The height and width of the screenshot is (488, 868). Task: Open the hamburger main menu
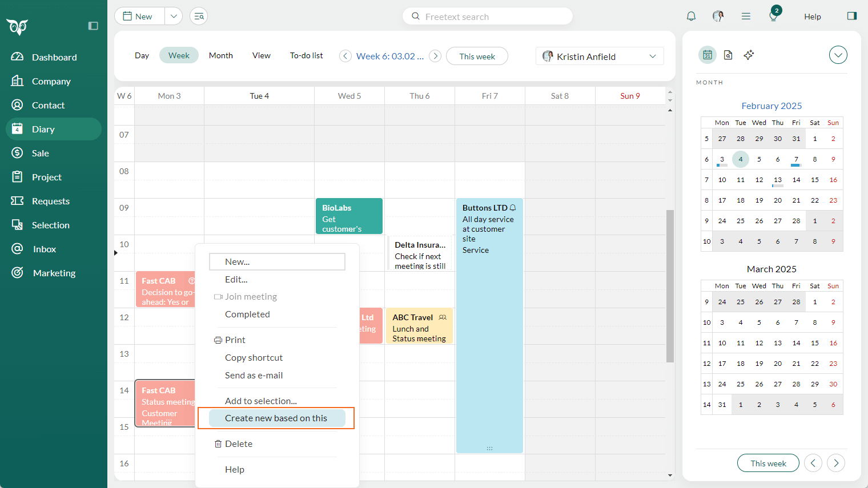[x=746, y=16]
